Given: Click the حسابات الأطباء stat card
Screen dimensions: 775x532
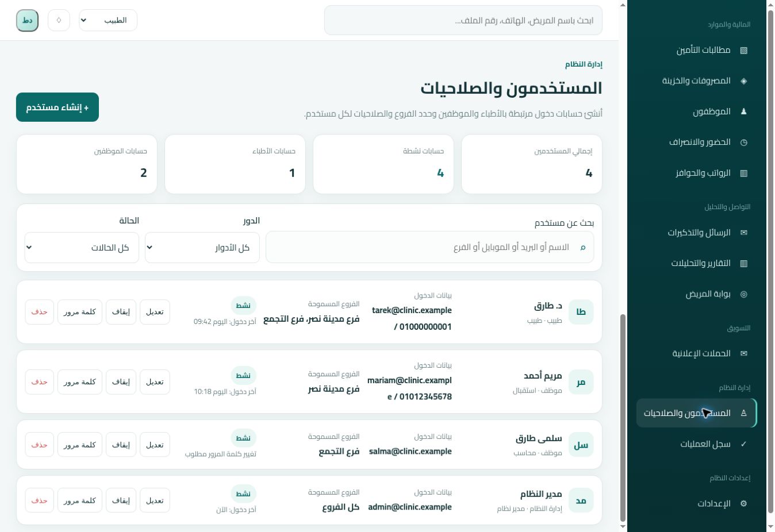Looking at the screenshot, I should tap(235, 164).
